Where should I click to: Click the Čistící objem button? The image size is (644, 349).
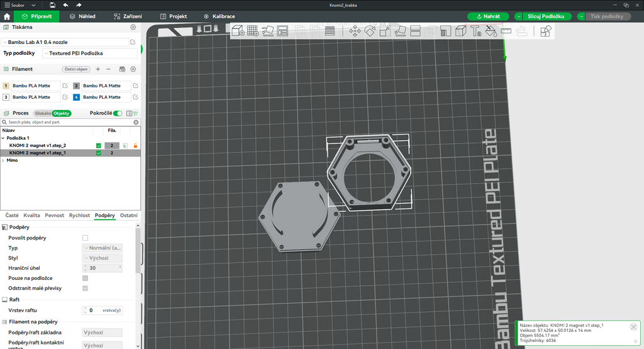coord(76,69)
